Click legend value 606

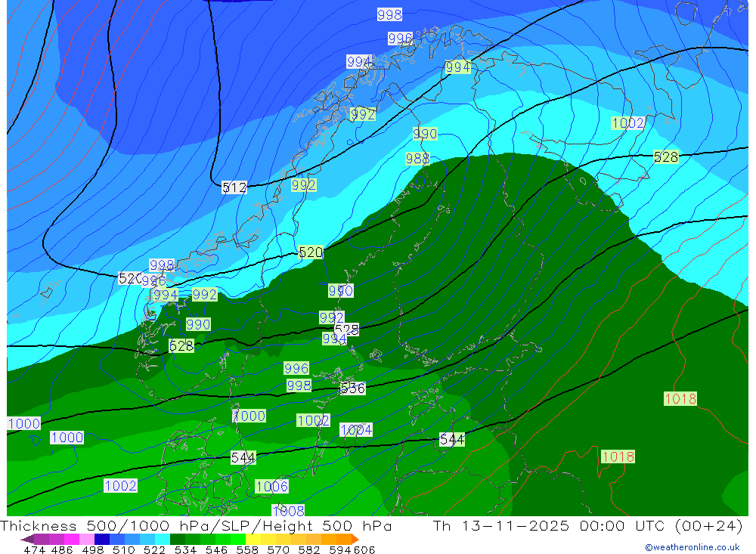coord(364,549)
